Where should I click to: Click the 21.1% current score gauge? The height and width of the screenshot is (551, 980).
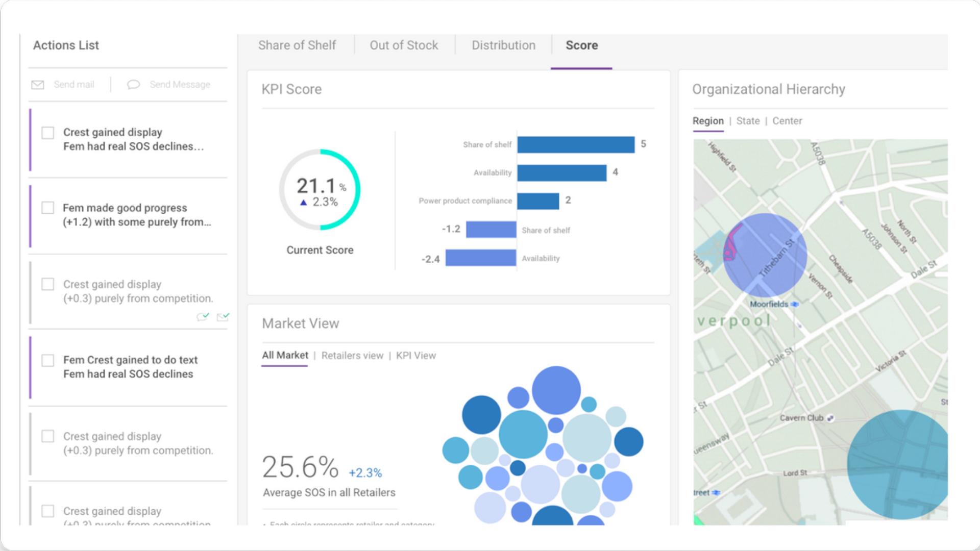(x=320, y=190)
